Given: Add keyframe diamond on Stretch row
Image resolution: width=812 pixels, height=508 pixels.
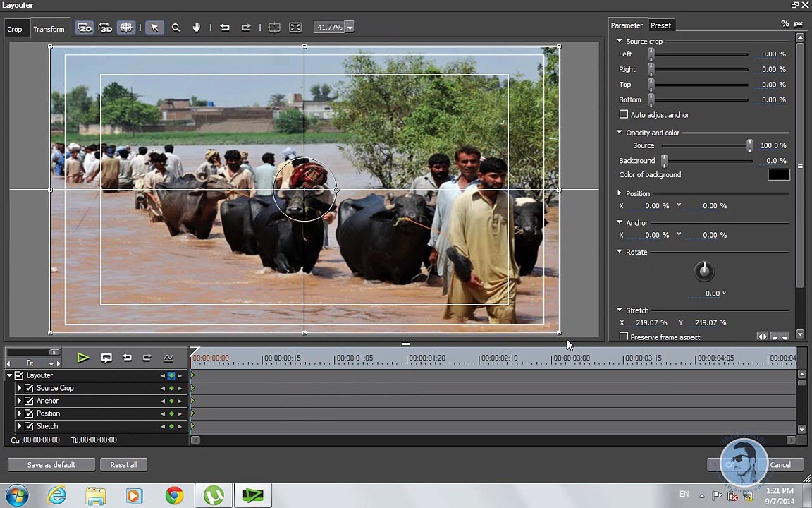Looking at the screenshot, I should (x=171, y=427).
